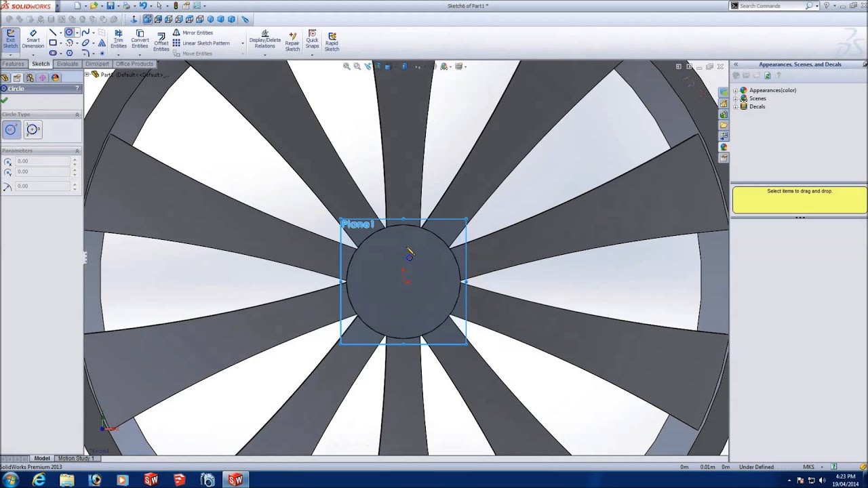
Task: Switch to the DimXpert tab
Action: point(97,64)
